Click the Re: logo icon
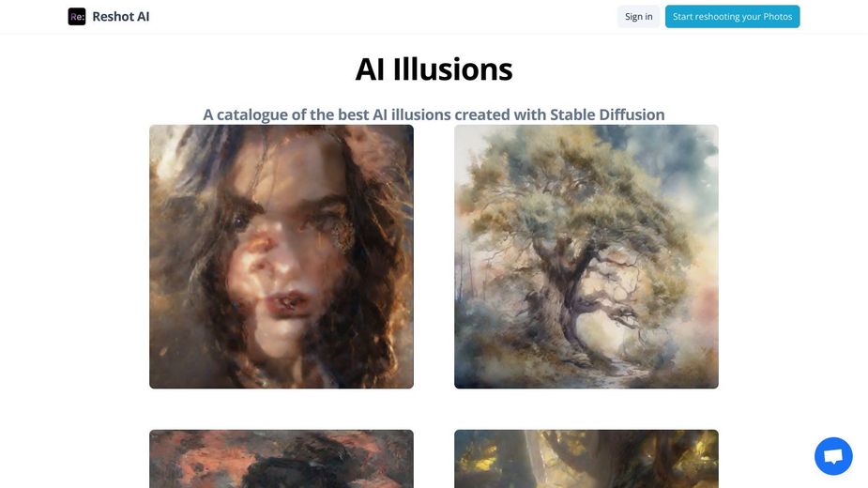The width and height of the screenshot is (868, 488). click(x=76, y=17)
